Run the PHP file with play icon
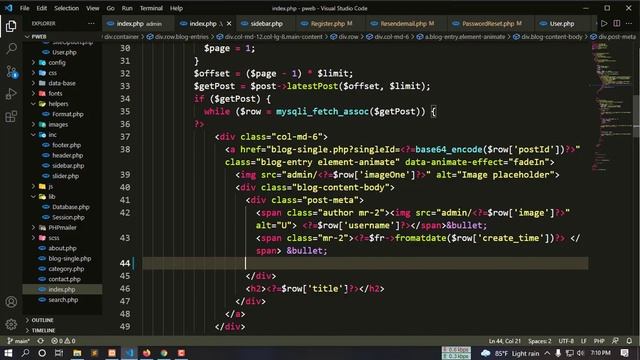The image size is (640, 360). coord(604,24)
